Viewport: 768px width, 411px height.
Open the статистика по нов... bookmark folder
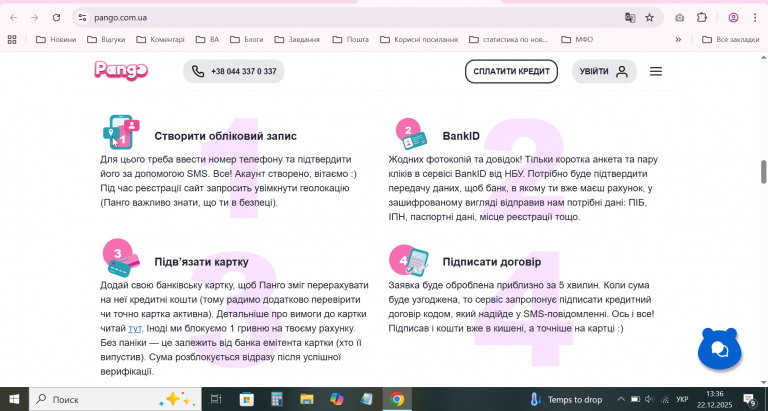pos(508,40)
